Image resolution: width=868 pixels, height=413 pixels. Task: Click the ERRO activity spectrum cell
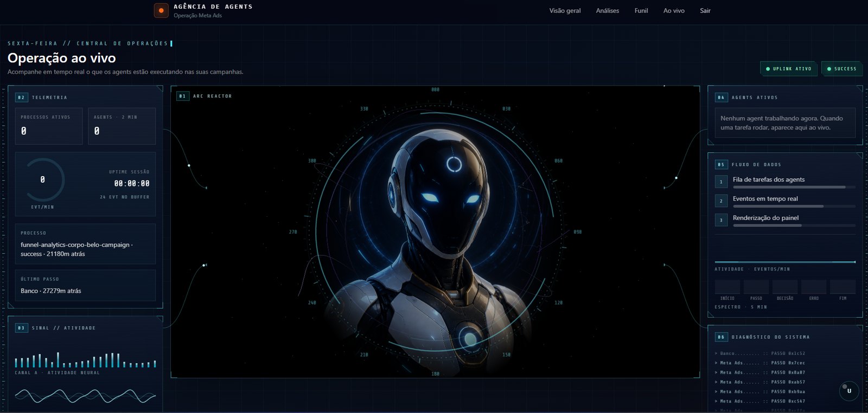(x=814, y=287)
